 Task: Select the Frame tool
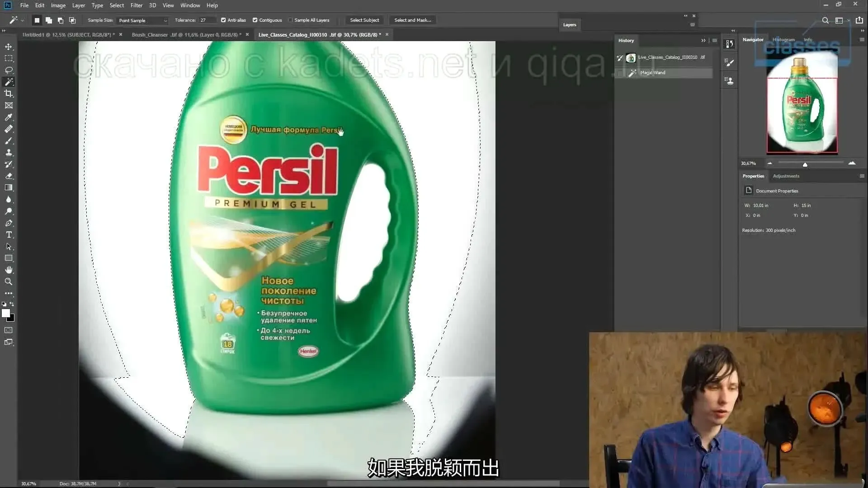[9, 105]
